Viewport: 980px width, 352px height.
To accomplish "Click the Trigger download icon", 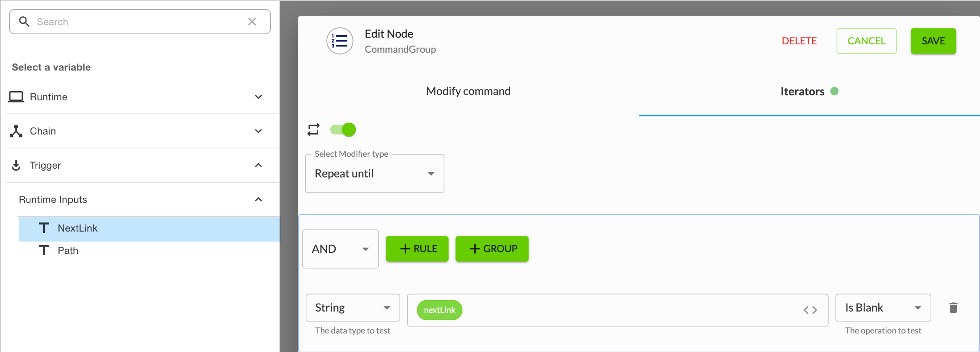I will pyautogui.click(x=16, y=165).
